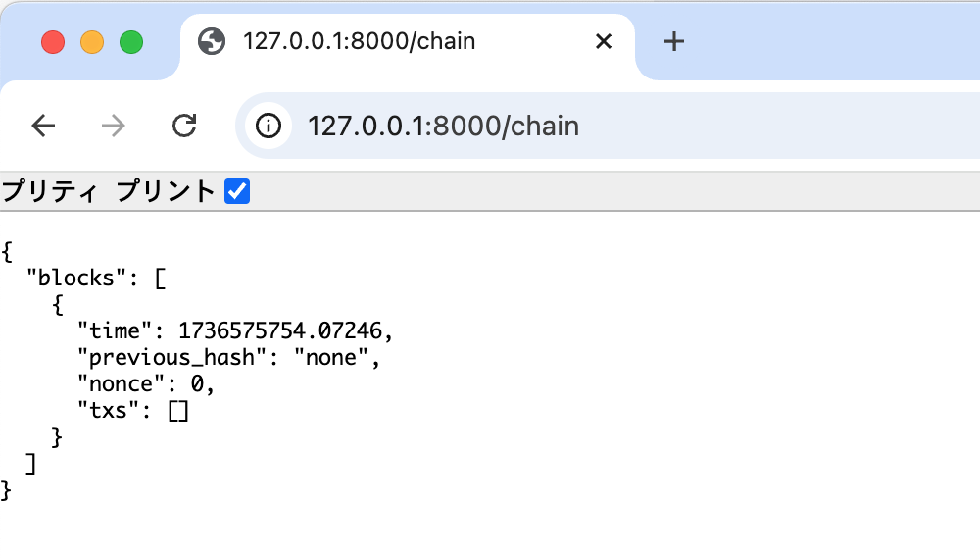
Task: Open a new tab with plus button
Action: point(674,41)
